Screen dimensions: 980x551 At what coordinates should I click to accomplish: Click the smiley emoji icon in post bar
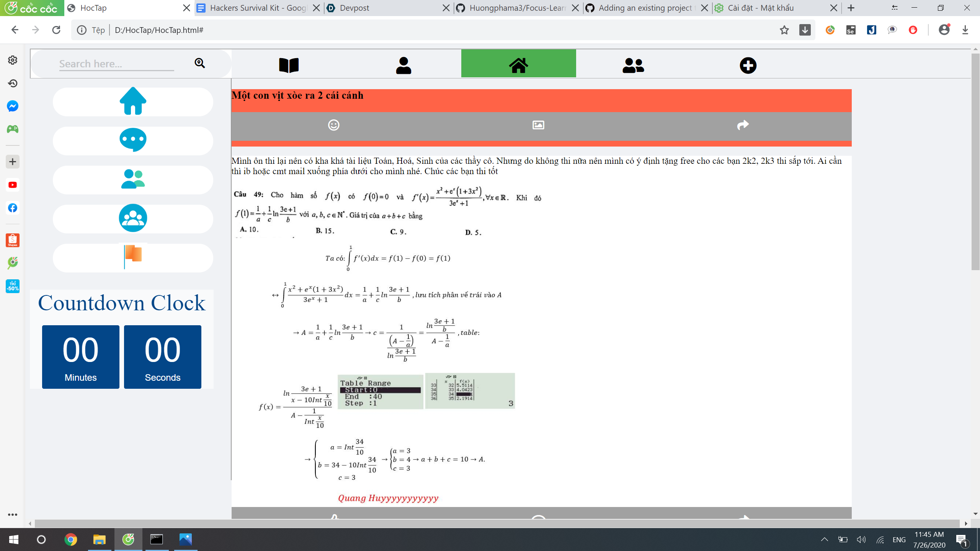333,125
